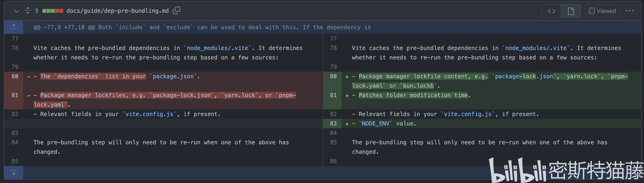Mark file as Viewed
The width and height of the screenshot is (644, 183).
602,11
